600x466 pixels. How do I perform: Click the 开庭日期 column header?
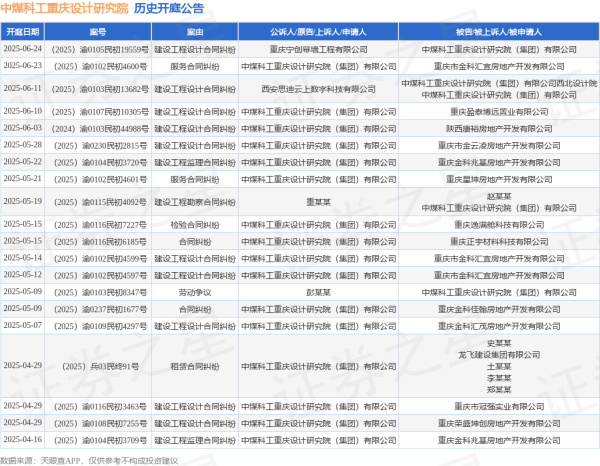pyautogui.click(x=23, y=32)
